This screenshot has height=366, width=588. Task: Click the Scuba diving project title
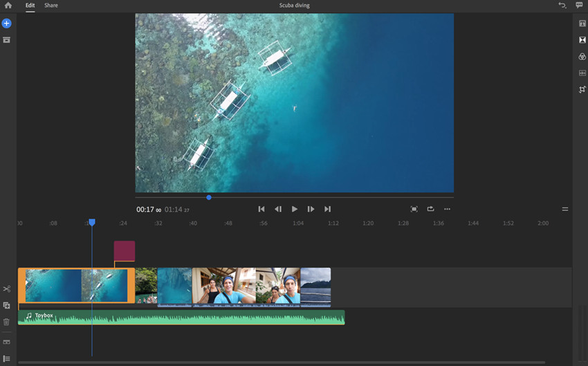point(295,6)
